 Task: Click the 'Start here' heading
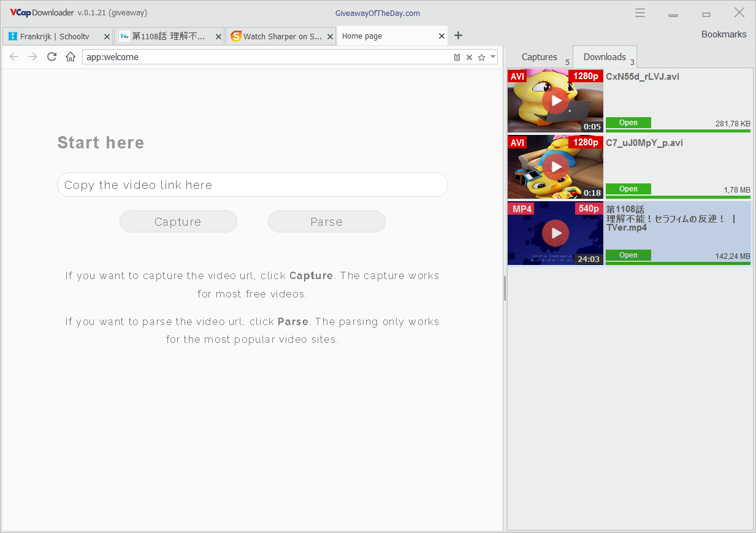point(101,143)
